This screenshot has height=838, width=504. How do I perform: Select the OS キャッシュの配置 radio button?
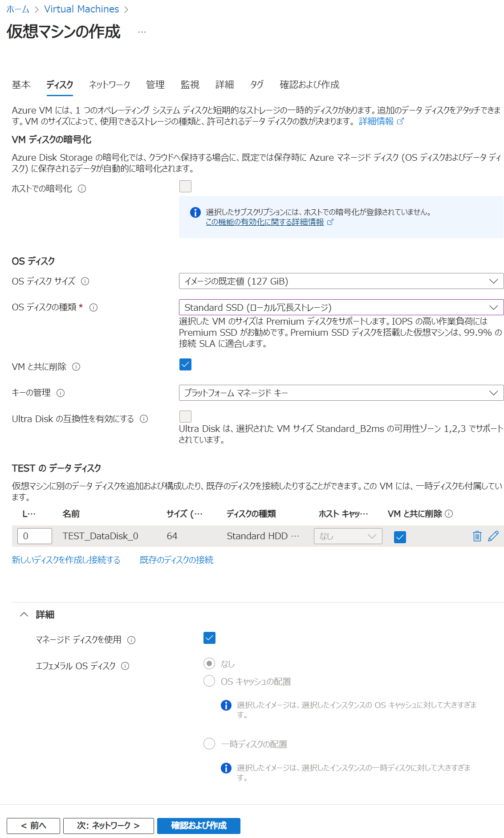(209, 681)
